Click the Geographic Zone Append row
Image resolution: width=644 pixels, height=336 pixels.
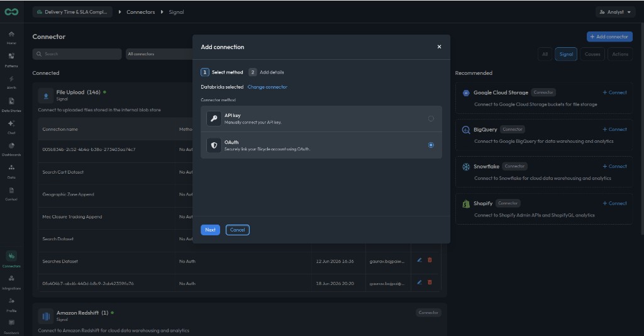click(x=68, y=194)
